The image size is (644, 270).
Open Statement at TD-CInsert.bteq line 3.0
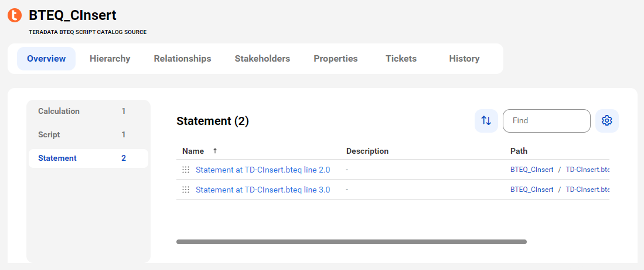tap(263, 190)
